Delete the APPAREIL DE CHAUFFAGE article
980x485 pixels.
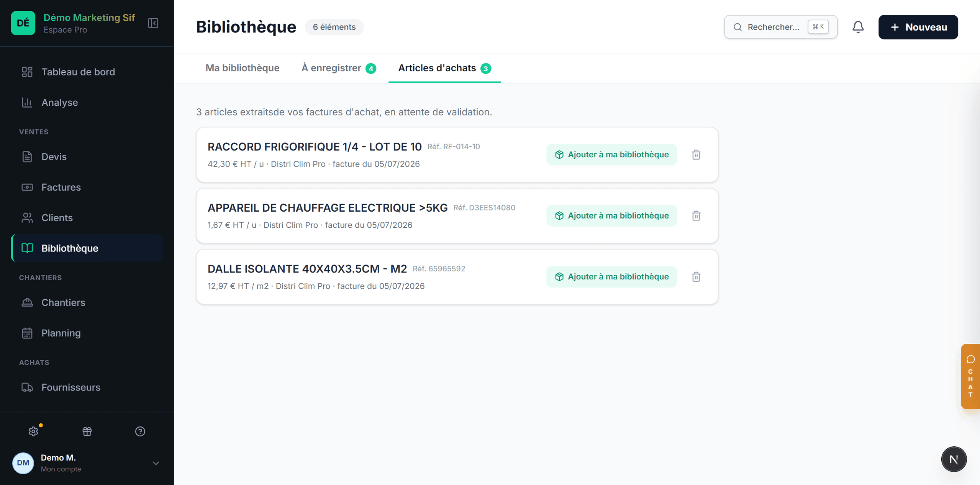click(696, 216)
